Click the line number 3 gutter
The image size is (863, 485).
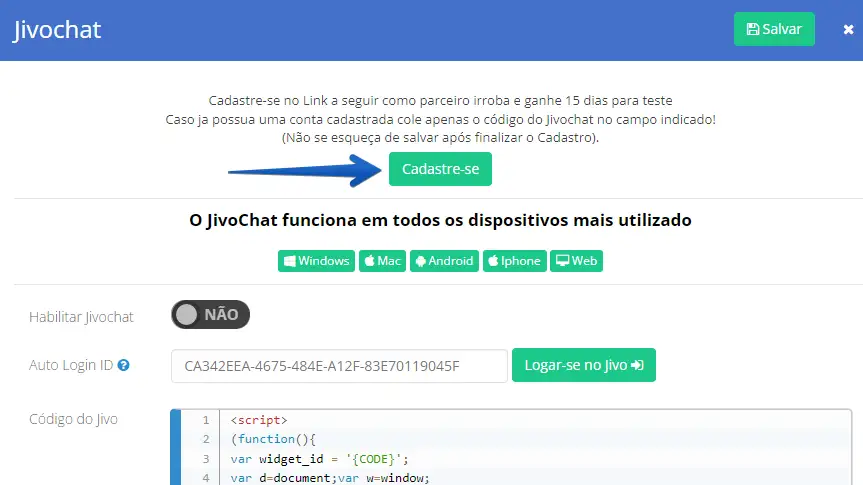[206, 459]
